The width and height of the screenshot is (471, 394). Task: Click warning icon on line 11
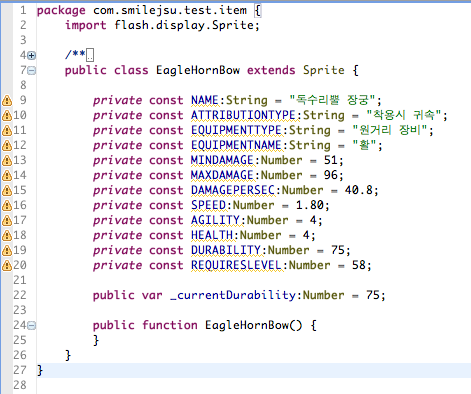tap(7, 130)
